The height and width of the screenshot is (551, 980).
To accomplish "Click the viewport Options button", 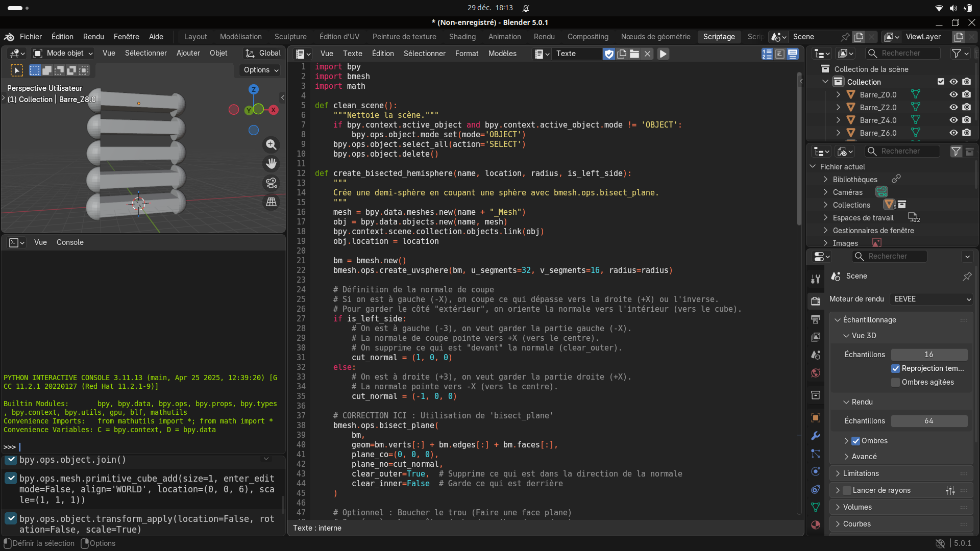I will click(x=260, y=70).
